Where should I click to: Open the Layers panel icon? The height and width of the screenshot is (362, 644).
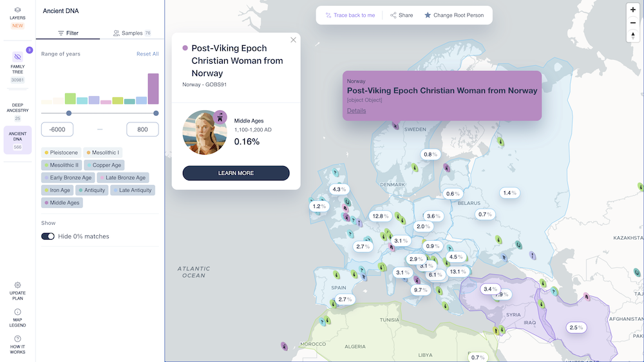(x=17, y=10)
